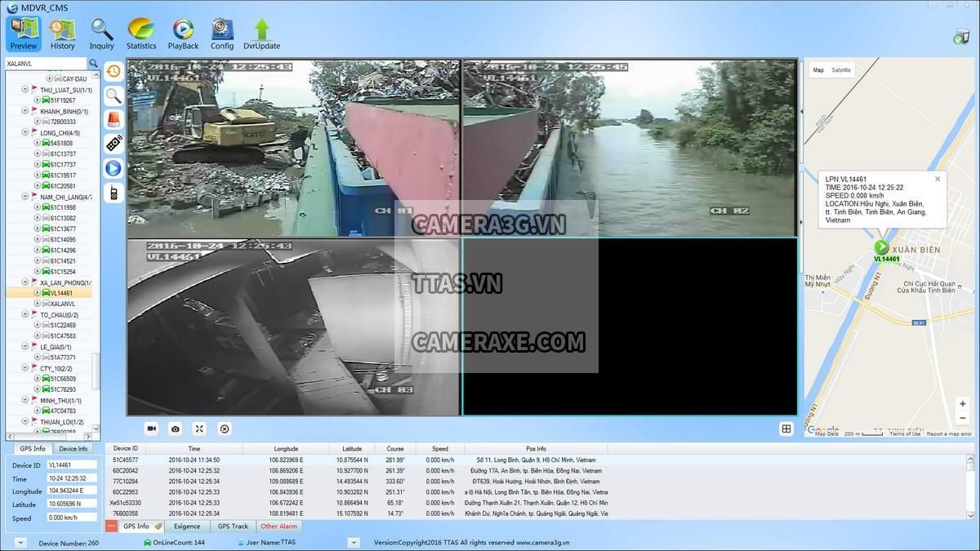Screen dimensions: 980x551
Task: Collapse the THU_LUAT_SU(1/1) group
Action: (x=25, y=90)
